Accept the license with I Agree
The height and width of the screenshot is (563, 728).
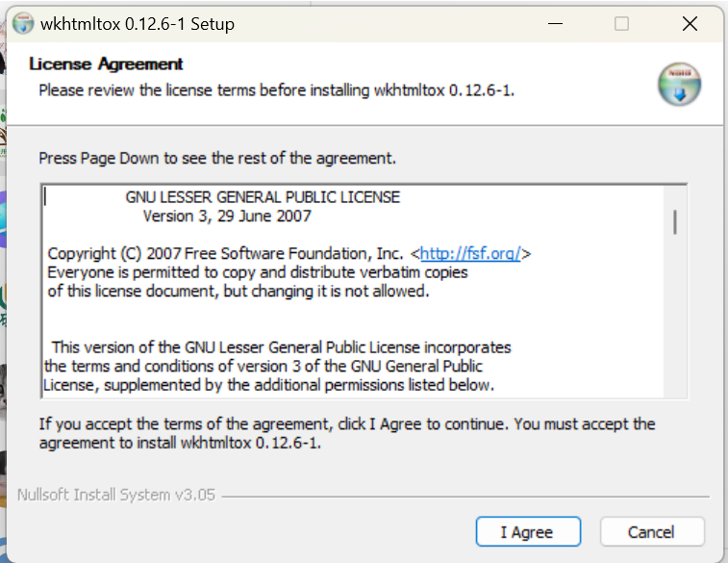[x=528, y=531]
